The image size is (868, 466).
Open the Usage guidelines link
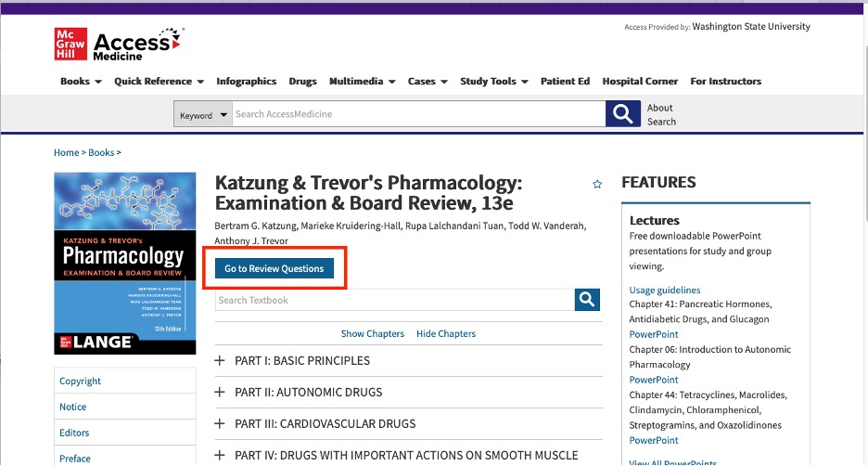(x=665, y=290)
